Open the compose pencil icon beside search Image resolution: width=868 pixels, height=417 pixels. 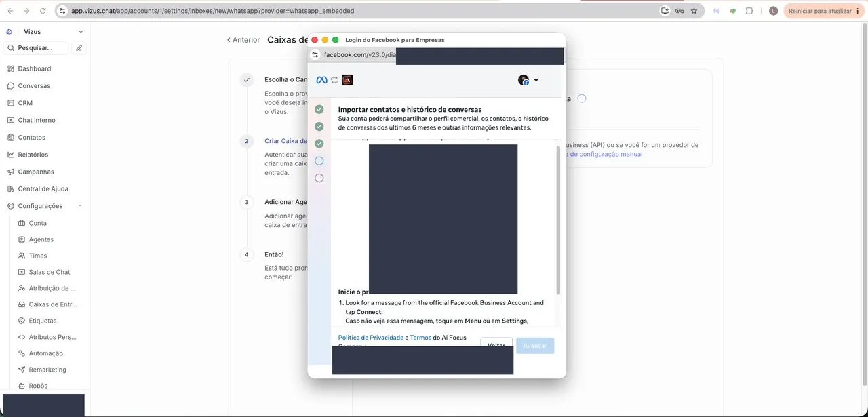click(79, 48)
